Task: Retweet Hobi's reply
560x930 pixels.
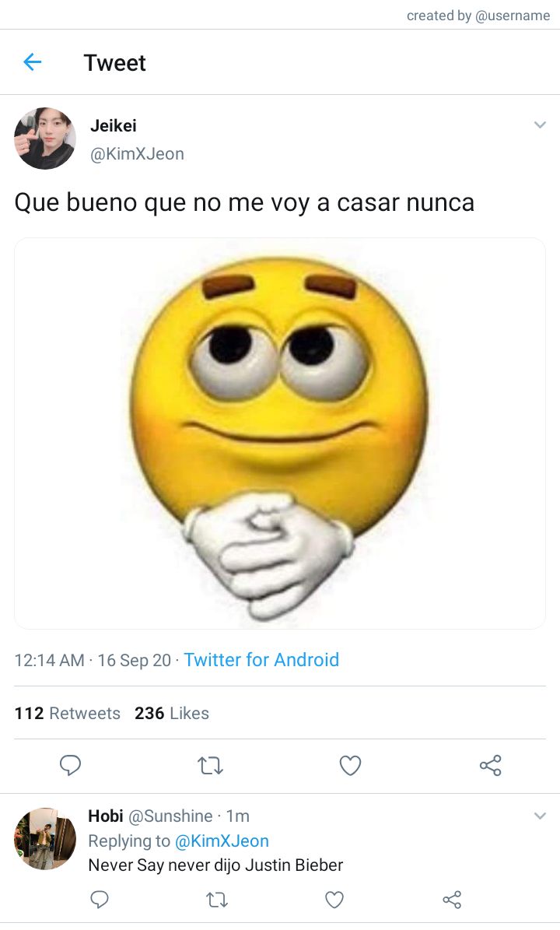Action: (217, 900)
